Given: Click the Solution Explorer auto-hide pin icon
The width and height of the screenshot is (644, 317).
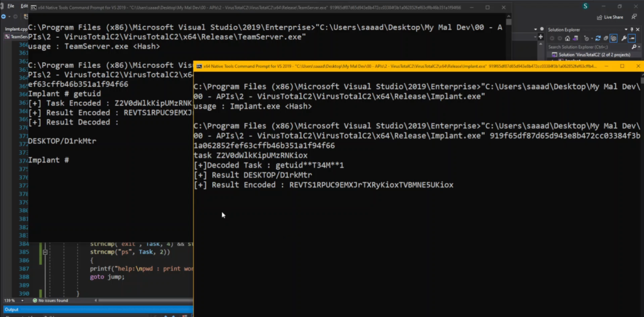Looking at the screenshot, I should coord(631,30).
